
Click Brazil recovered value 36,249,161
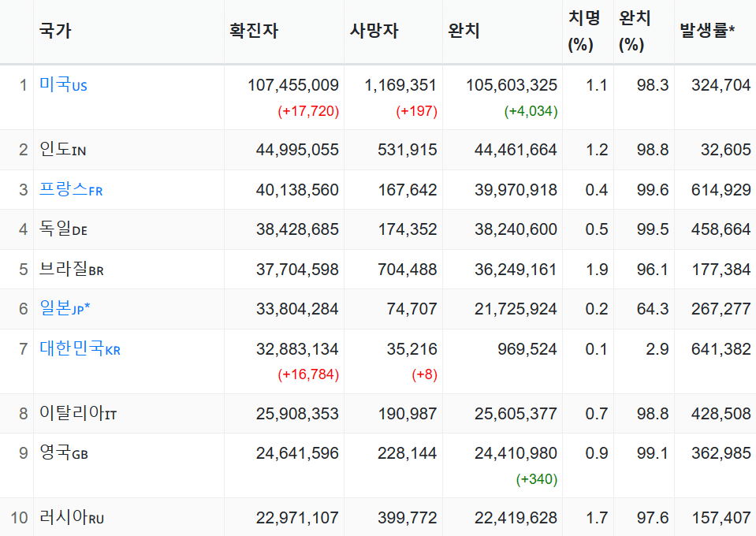pos(516,270)
